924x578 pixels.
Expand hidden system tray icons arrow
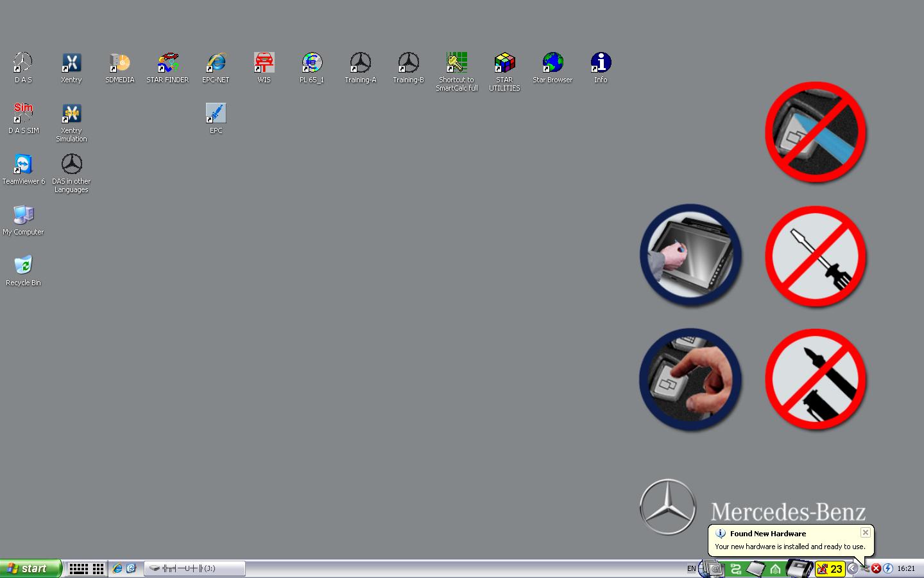pos(852,568)
